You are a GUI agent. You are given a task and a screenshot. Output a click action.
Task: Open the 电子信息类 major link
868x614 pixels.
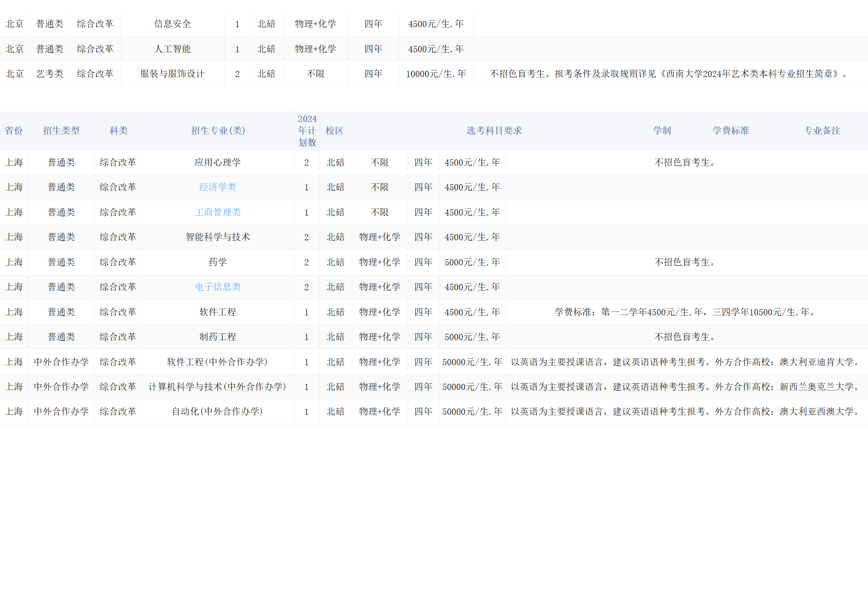pos(218,287)
